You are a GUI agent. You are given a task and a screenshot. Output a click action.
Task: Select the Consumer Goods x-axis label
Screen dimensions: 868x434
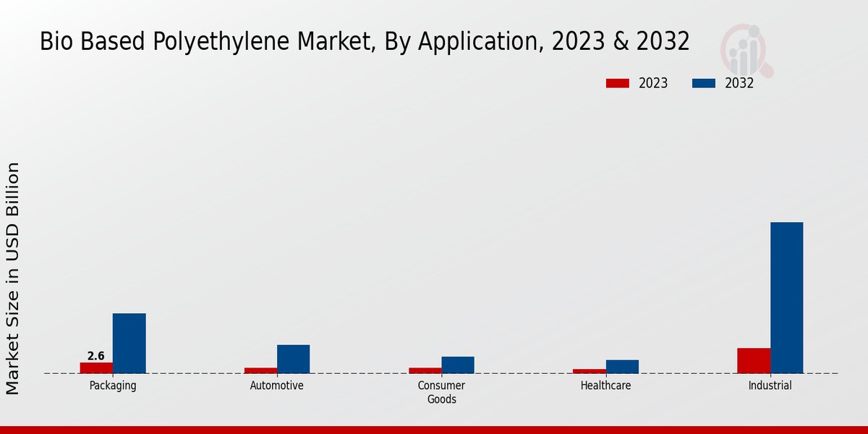coord(441,392)
